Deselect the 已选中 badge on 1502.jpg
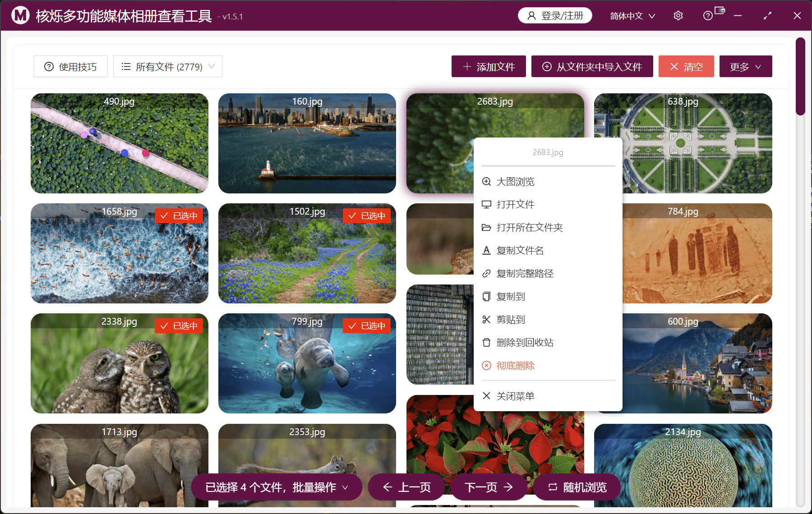The width and height of the screenshot is (812, 514). (367, 216)
